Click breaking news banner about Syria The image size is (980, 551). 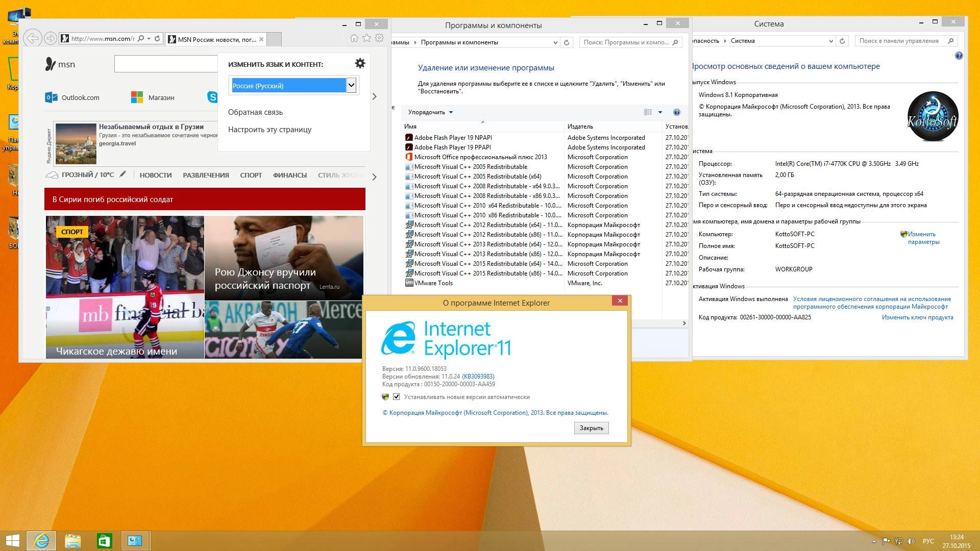pyautogui.click(x=205, y=199)
